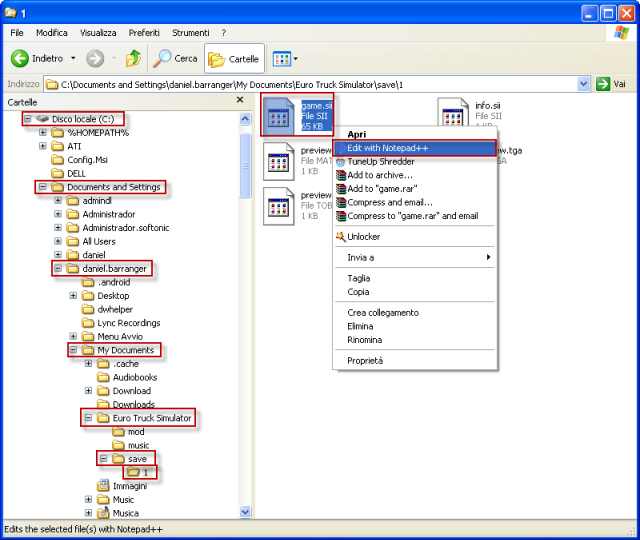Viewport: 640px width, 540px height.
Task: Open the views layout dropdown icon
Action: click(285, 59)
